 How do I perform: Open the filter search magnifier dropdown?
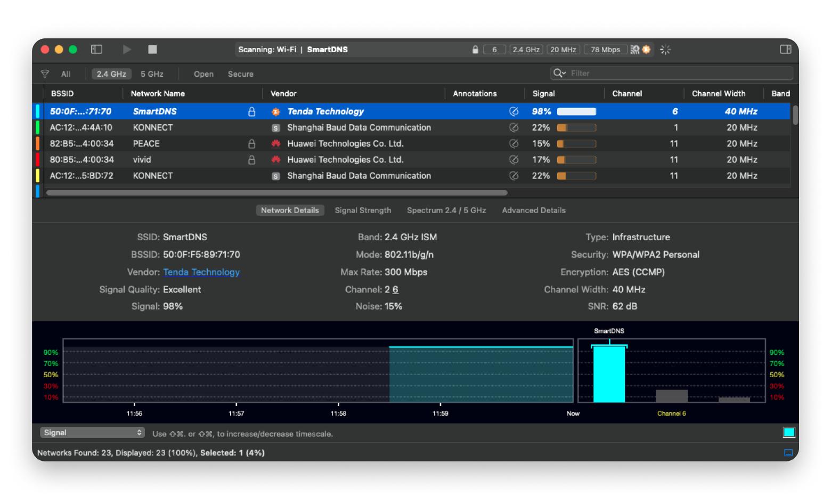coord(559,74)
